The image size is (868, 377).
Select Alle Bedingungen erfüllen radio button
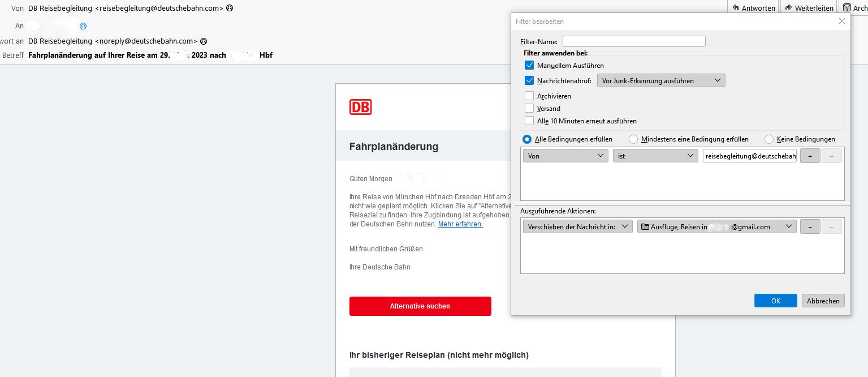click(x=527, y=139)
